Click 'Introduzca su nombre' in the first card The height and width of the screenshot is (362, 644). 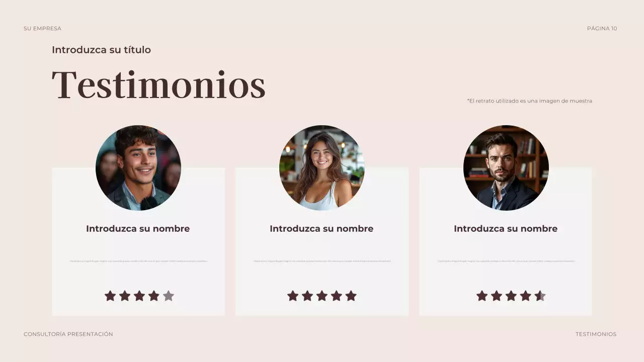[138, 229]
